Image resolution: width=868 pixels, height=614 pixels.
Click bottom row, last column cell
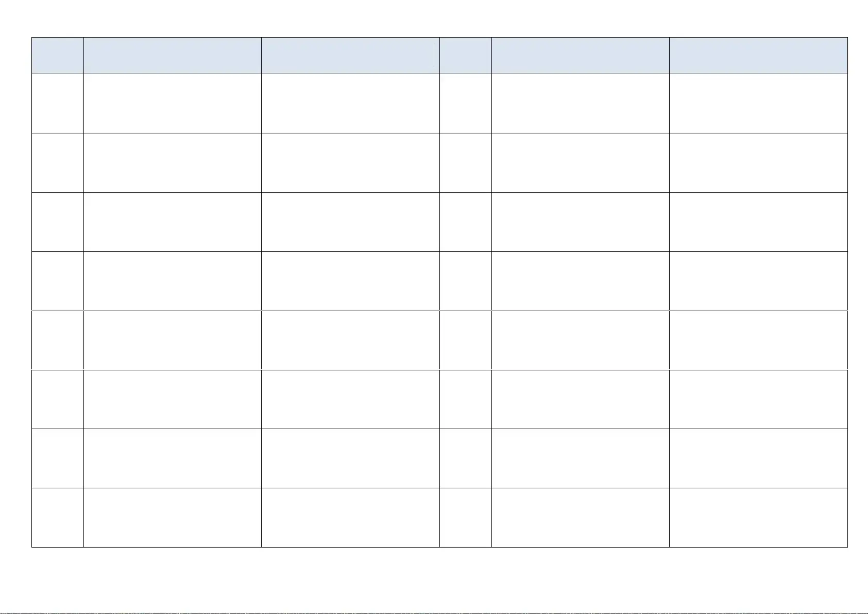758,518
